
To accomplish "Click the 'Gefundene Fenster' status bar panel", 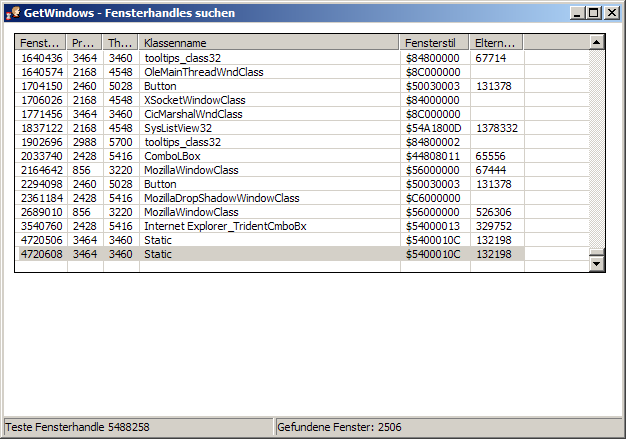I will [x=447, y=427].
